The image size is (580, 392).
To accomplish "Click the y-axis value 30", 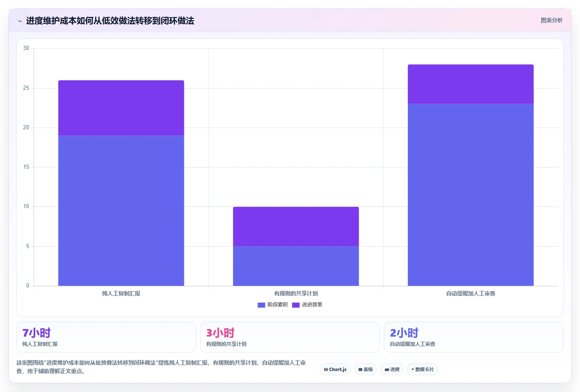I will 26,48.
